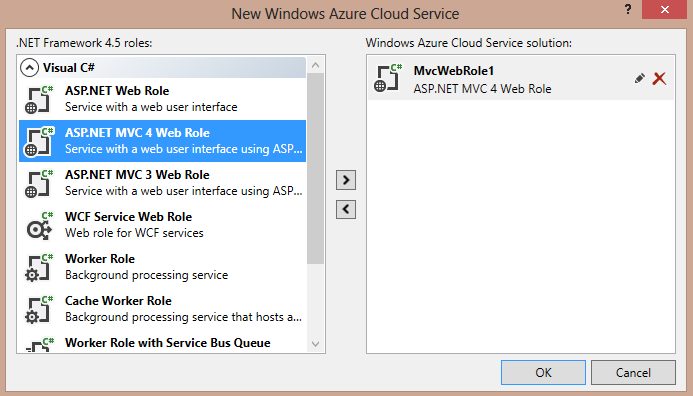Select the ASP.NET MVC 4 Web Role item
The width and height of the screenshot is (693, 396).
162,141
